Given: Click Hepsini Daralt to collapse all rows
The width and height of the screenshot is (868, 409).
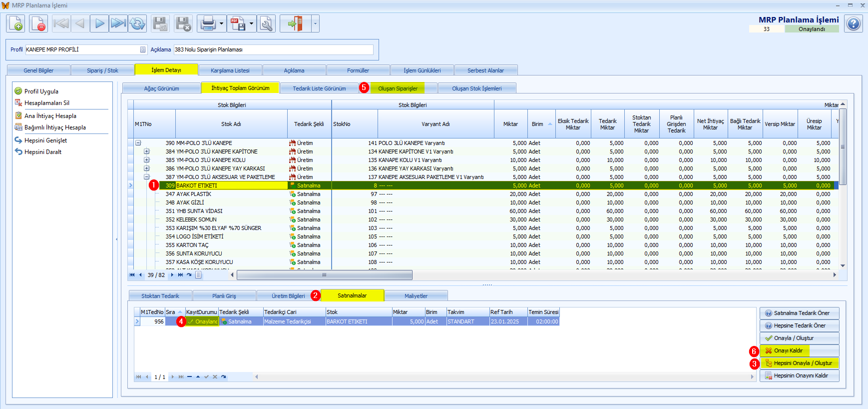Looking at the screenshot, I should click(x=43, y=152).
